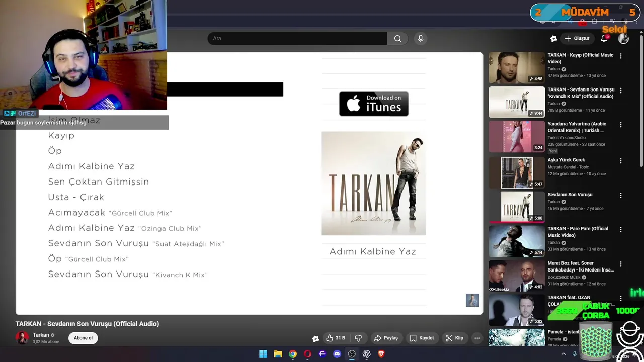Open the YouTube account avatar menu
This screenshot has width=644, height=362.
coord(623,39)
